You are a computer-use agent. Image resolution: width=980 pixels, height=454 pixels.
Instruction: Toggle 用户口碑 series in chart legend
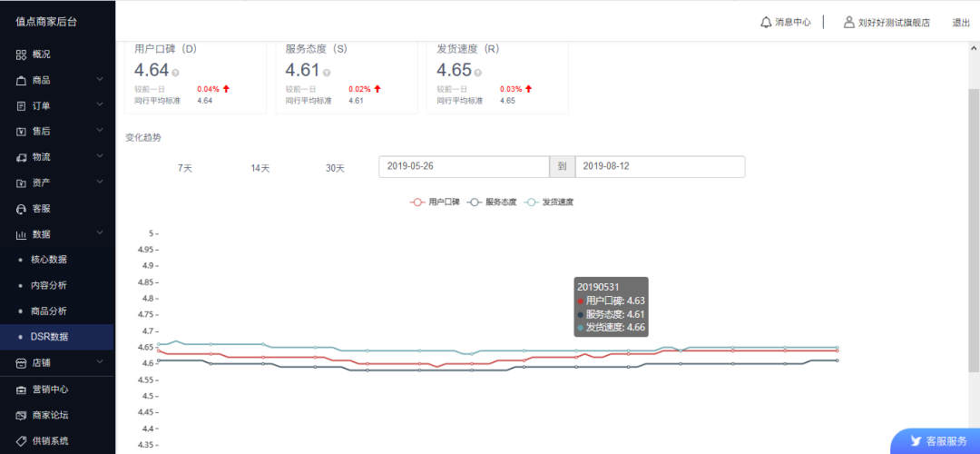tap(435, 202)
